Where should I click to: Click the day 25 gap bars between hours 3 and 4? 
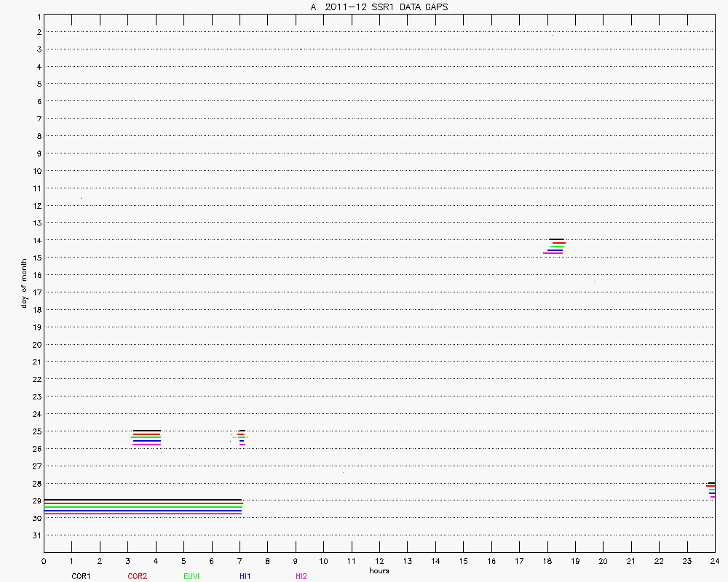click(x=146, y=437)
